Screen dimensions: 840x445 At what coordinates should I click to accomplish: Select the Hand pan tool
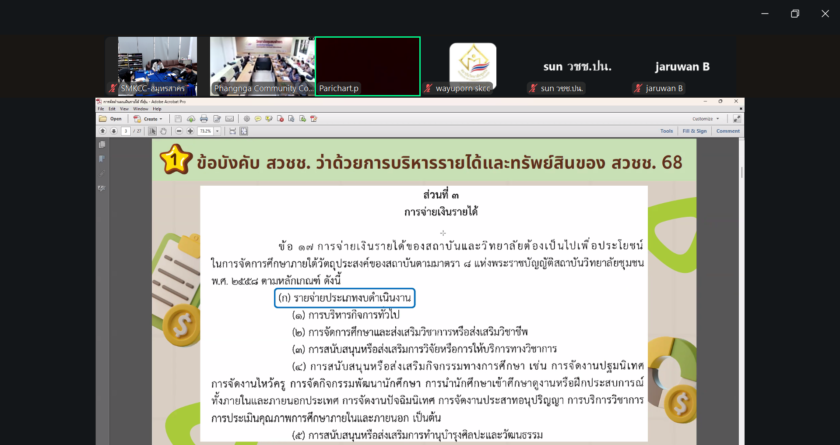(165, 131)
